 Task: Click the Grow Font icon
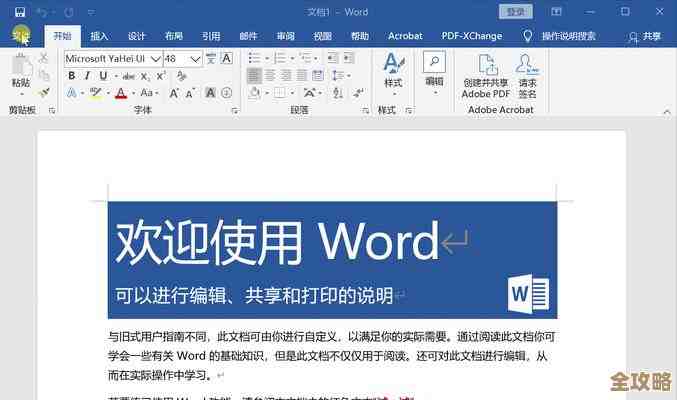(x=174, y=93)
